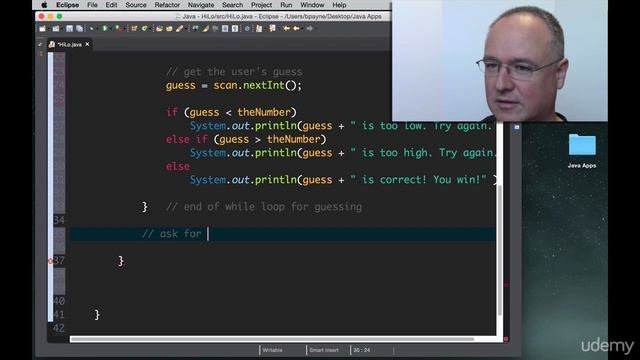640x360 pixels.
Task: Open the Search menu
Action: (x=232, y=5)
